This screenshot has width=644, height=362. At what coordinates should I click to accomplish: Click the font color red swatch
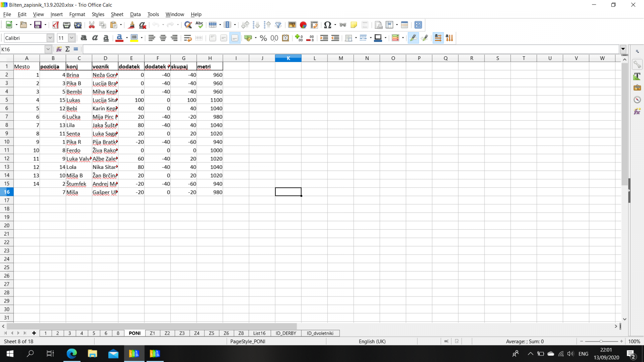[x=119, y=38]
